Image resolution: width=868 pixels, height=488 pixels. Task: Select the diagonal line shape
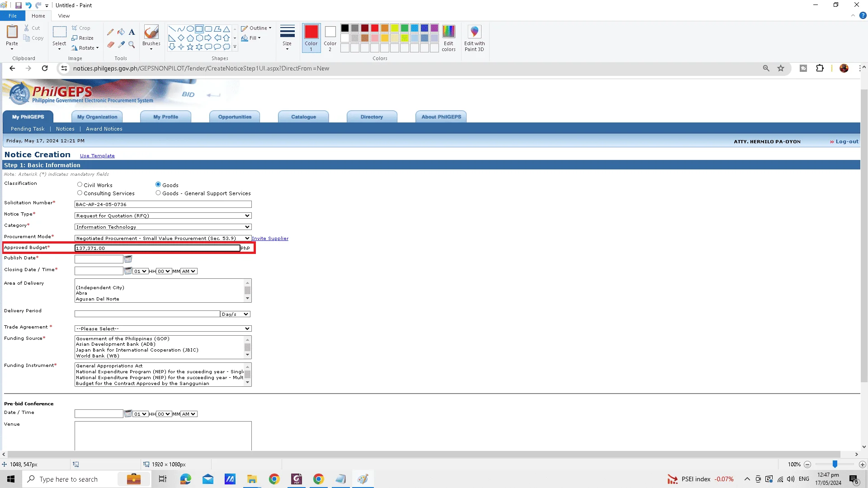[x=172, y=28]
